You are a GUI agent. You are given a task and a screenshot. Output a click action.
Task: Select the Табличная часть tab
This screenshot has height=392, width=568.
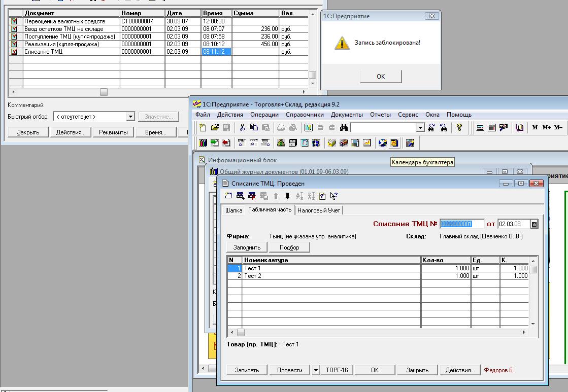click(270, 209)
